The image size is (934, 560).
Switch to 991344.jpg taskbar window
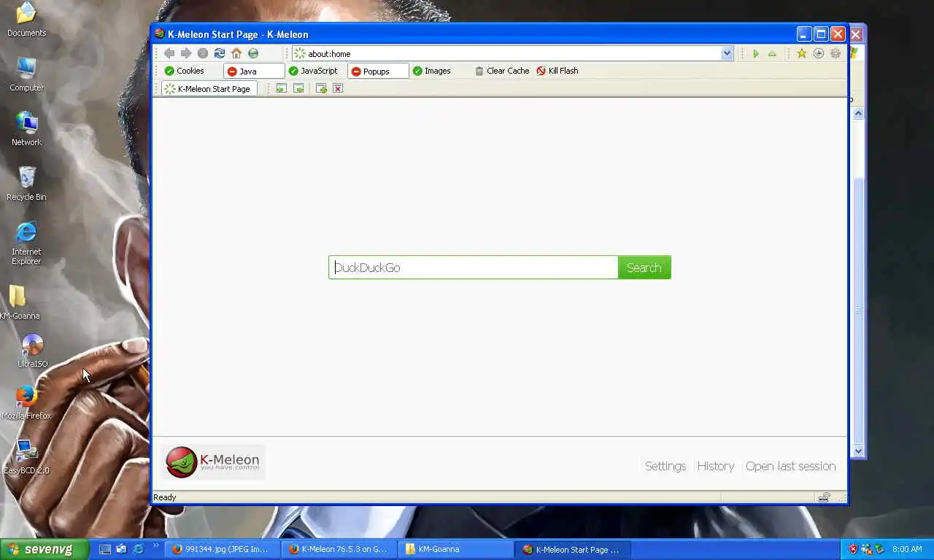(222, 550)
